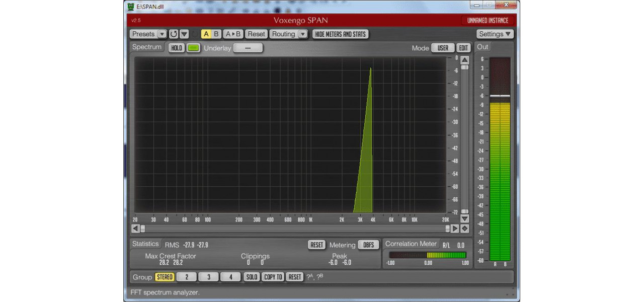The width and height of the screenshot is (644, 302).
Task: Click the Unnamed Instance name field
Action: click(x=488, y=21)
